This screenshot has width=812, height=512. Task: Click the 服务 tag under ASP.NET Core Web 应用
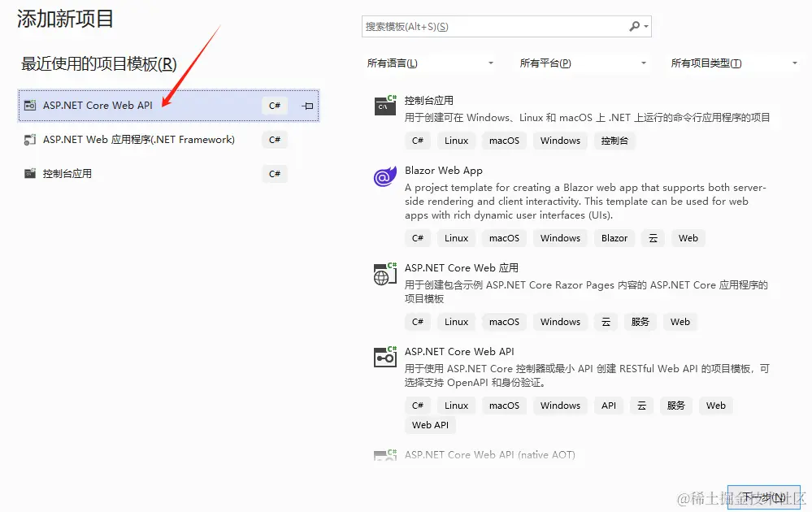(x=640, y=322)
